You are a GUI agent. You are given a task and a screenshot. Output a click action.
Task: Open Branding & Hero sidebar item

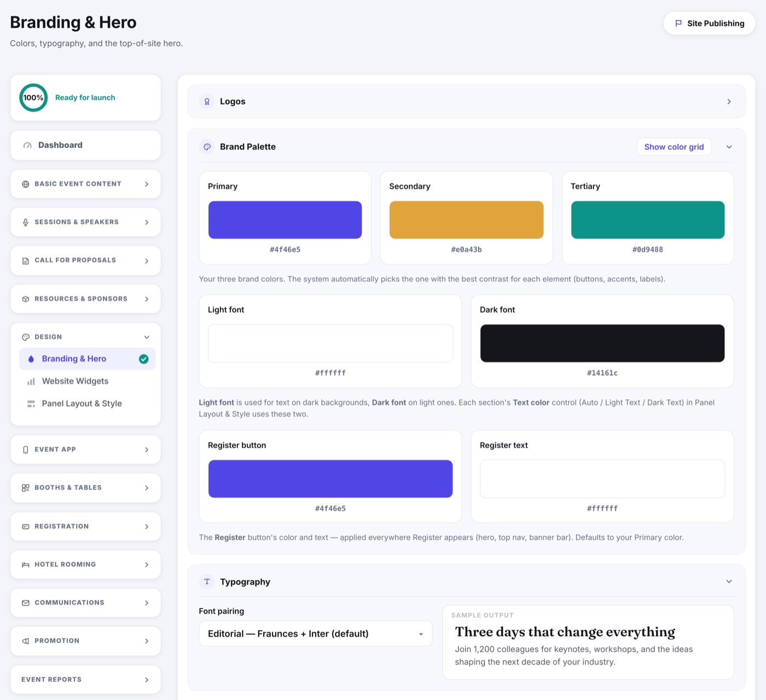(88, 359)
